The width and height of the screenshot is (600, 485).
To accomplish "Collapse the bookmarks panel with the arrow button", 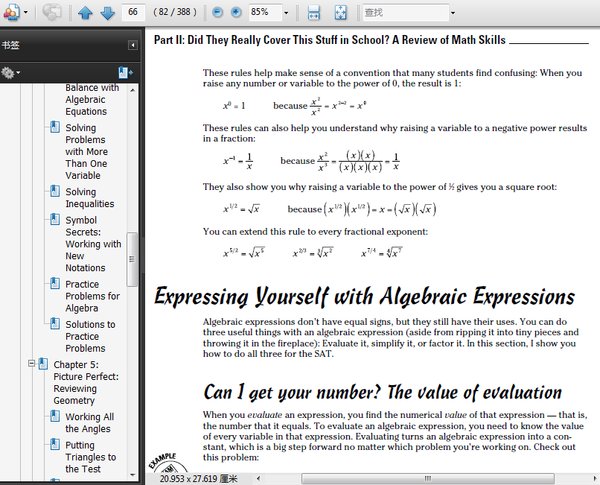I will click(x=132, y=45).
